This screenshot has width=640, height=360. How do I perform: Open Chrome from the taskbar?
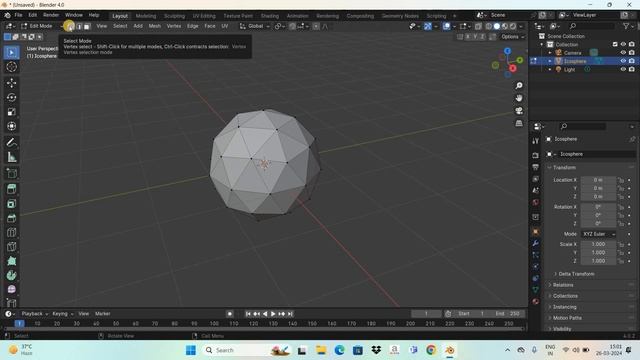(x=431, y=350)
